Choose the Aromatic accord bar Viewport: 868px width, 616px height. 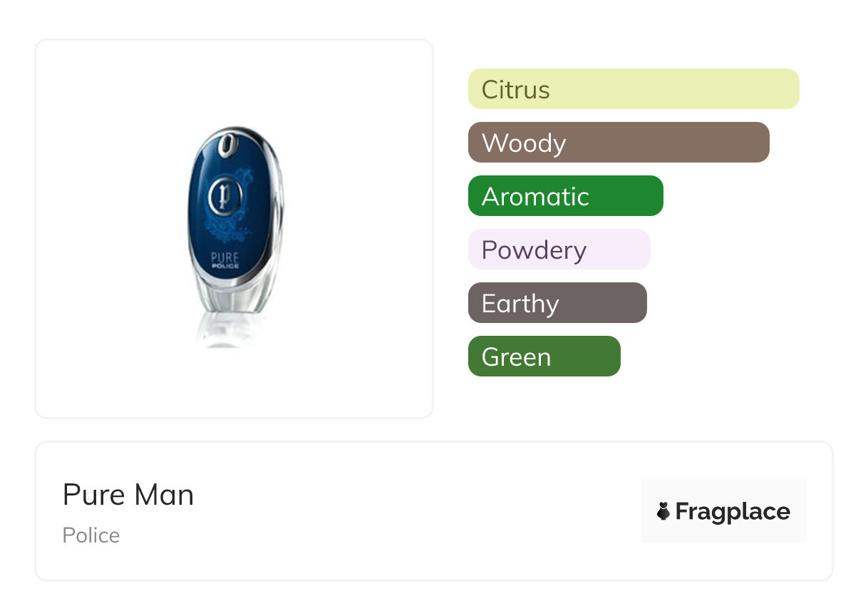pos(566,196)
